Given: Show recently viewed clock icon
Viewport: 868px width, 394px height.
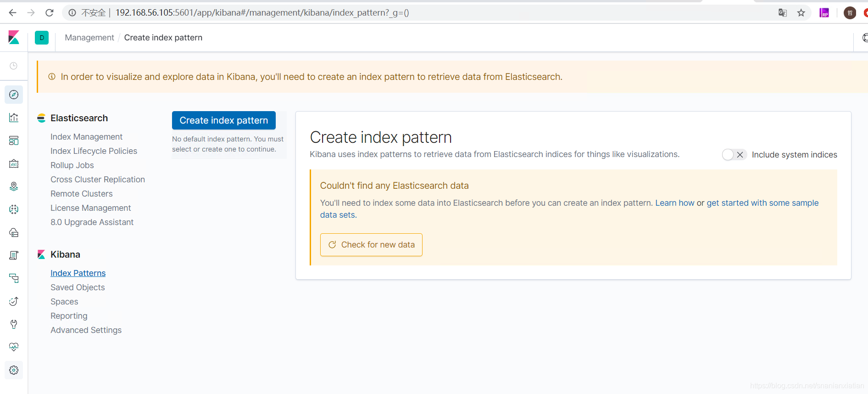Looking at the screenshot, I should click(x=14, y=66).
